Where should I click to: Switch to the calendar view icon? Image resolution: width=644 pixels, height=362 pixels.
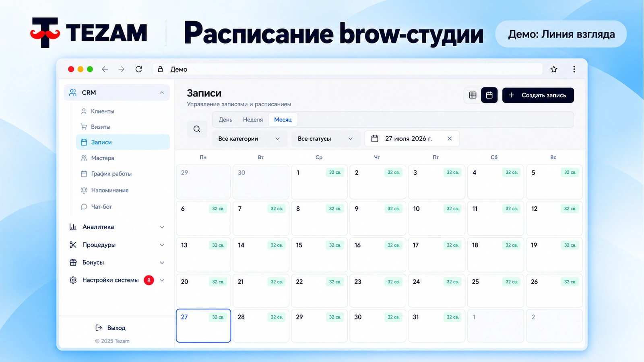point(489,95)
